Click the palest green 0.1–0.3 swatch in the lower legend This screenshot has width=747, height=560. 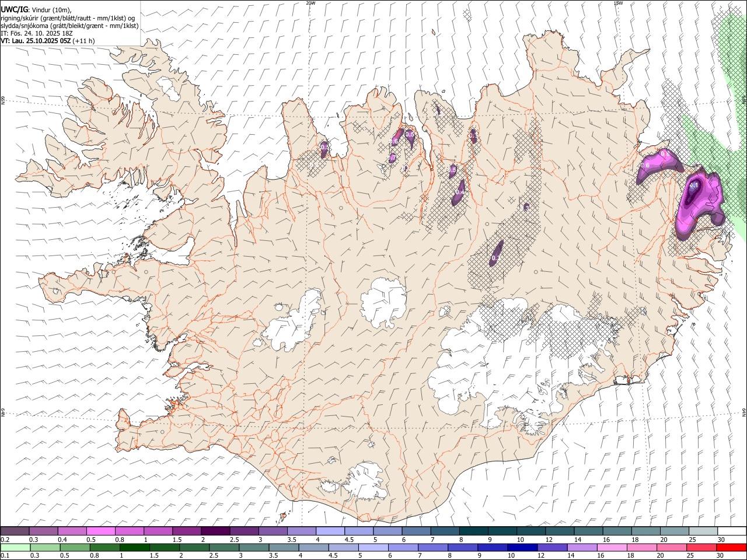click(x=15, y=547)
